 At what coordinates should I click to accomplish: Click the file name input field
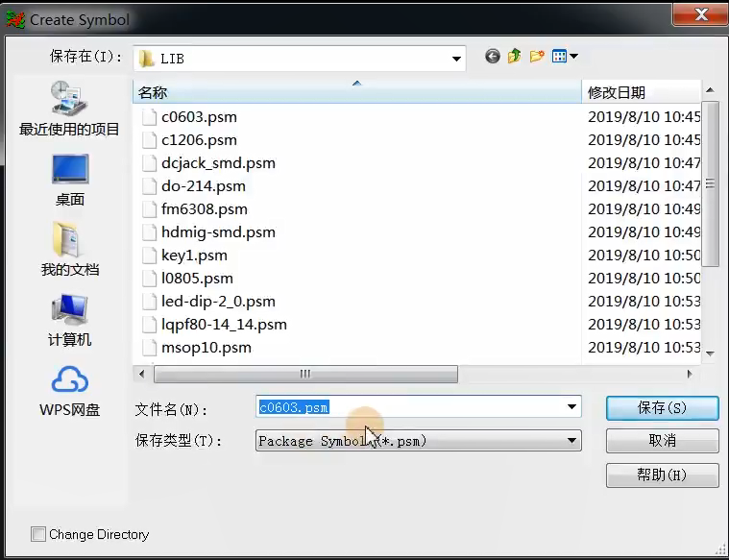point(411,407)
